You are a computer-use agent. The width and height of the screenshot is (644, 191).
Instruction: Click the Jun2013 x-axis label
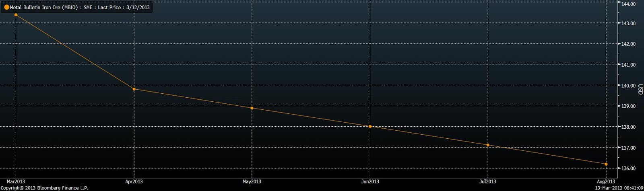point(370,181)
